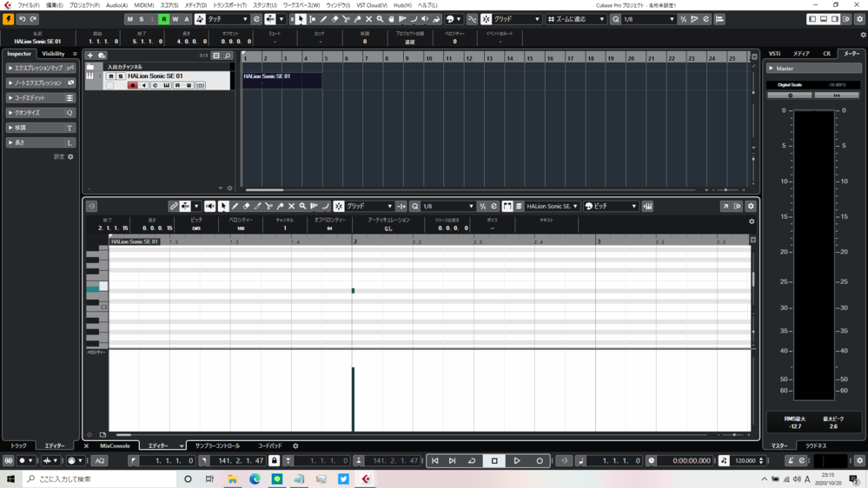Image resolution: width=868 pixels, height=488 pixels.
Task: Click the Edit VST Instrument keyboard icon in Key Editor
Action: (x=647, y=207)
